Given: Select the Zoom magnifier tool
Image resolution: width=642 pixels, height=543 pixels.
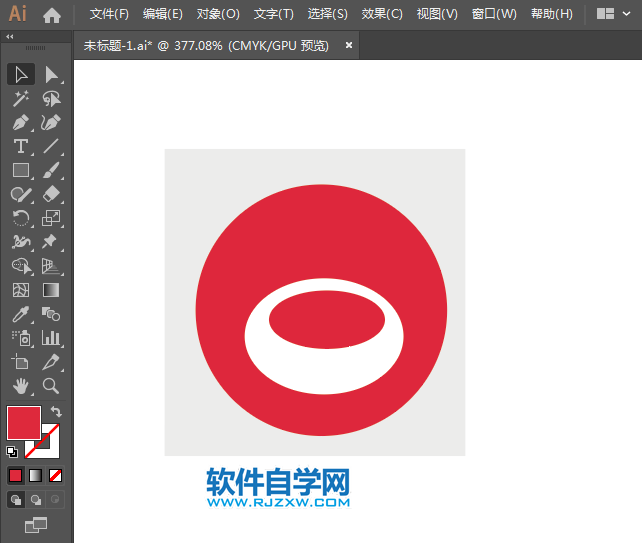Looking at the screenshot, I should pos(51,386).
